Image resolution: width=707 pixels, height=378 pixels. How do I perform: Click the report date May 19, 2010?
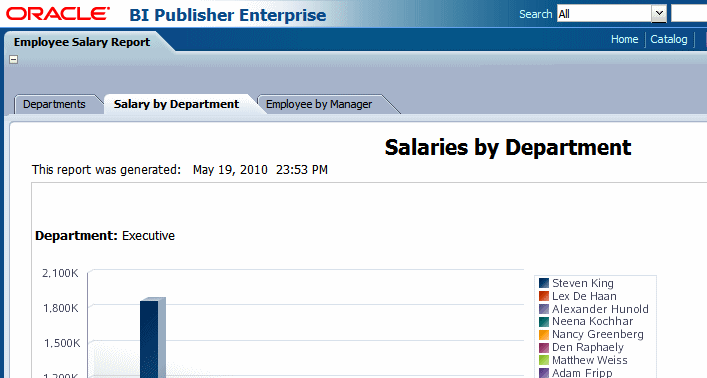coord(230,170)
